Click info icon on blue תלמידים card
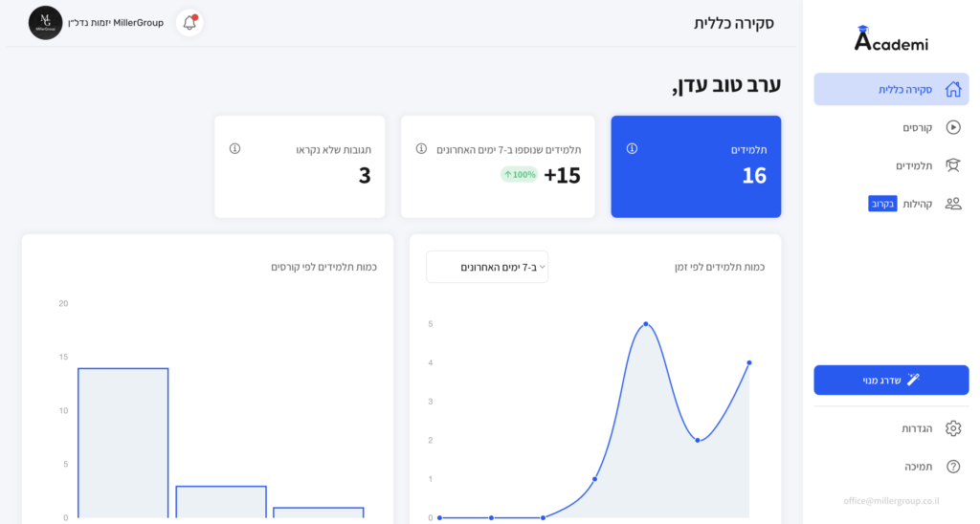This screenshot has width=980, height=524. click(x=632, y=149)
